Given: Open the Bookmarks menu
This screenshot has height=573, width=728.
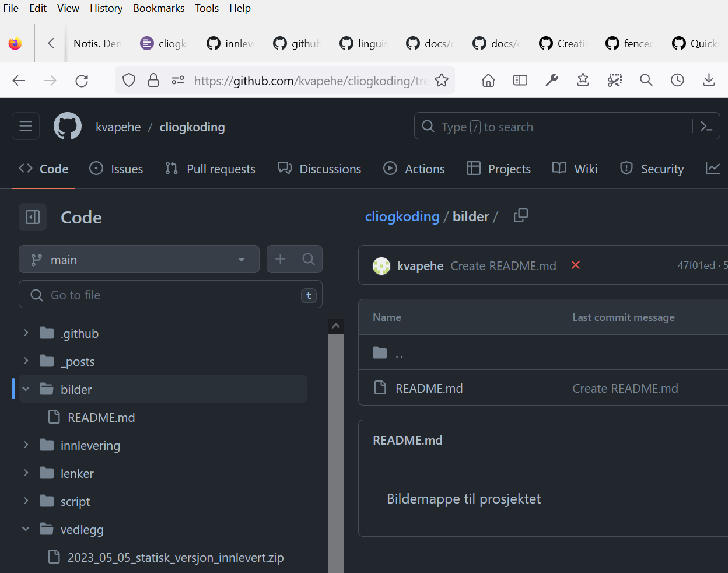Looking at the screenshot, I should click(159, 8).
